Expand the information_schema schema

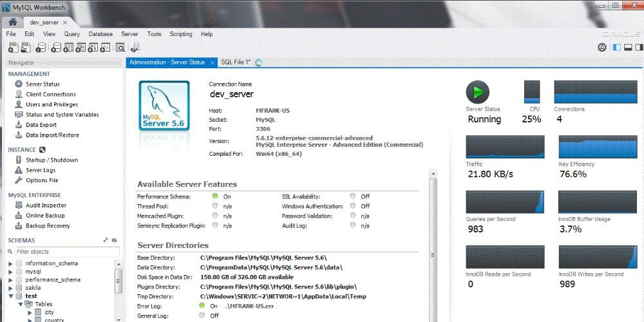click(x=11, y=263)
